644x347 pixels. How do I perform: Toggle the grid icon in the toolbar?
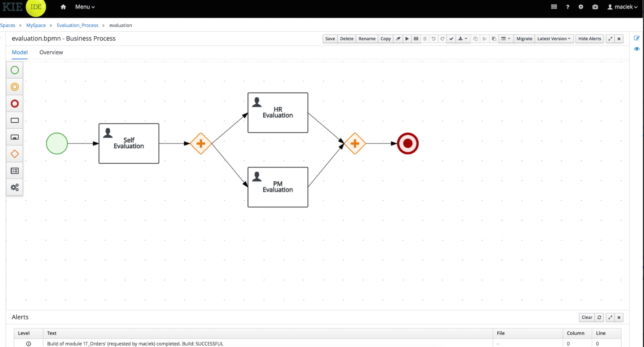(416, 39)
